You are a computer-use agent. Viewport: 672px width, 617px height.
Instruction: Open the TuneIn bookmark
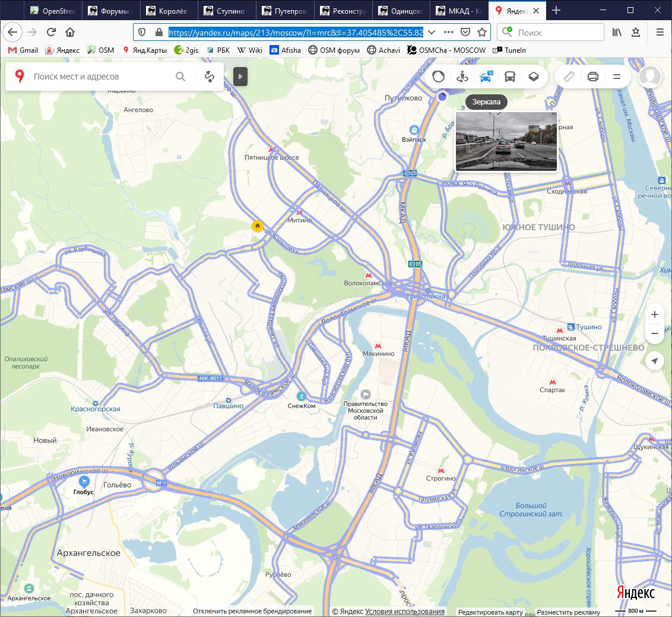(509, 50)
